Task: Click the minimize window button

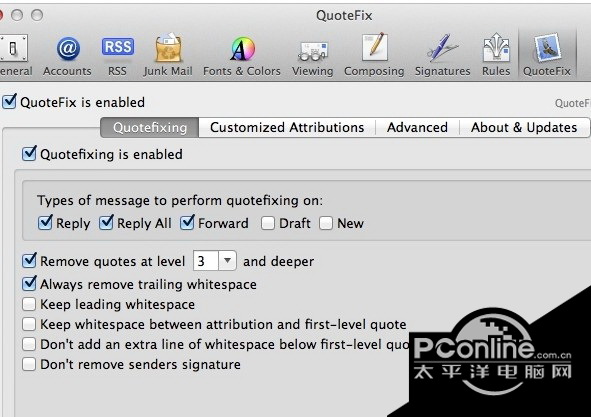Action: (x=17, y=15)
